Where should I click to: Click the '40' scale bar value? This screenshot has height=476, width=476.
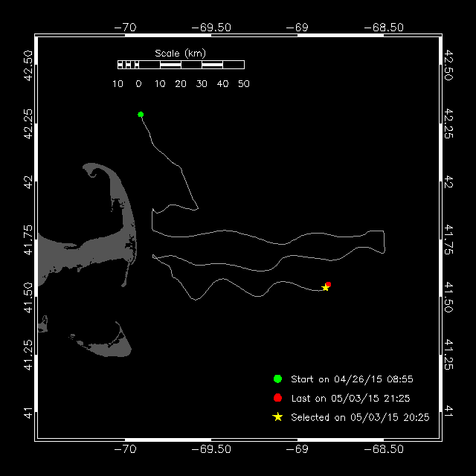tap(223, 84)
